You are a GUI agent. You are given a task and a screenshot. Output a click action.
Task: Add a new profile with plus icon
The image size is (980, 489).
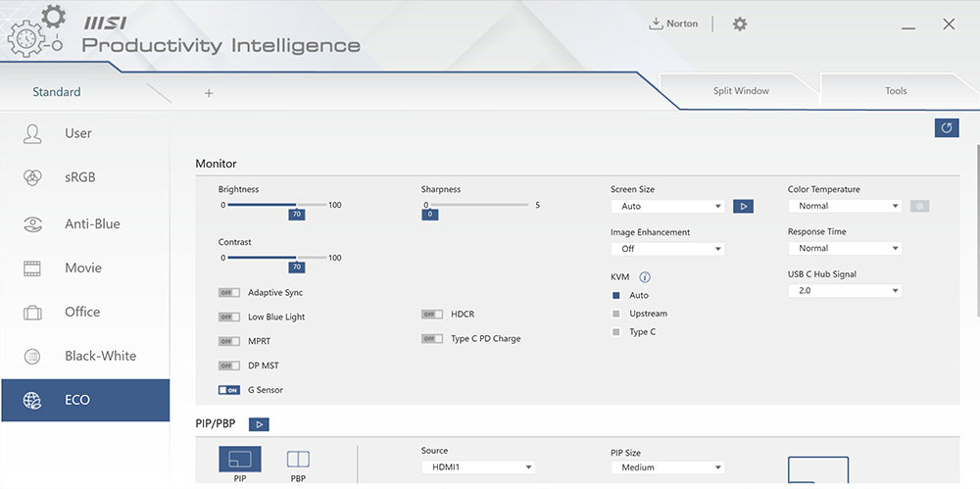coord(209,93)
